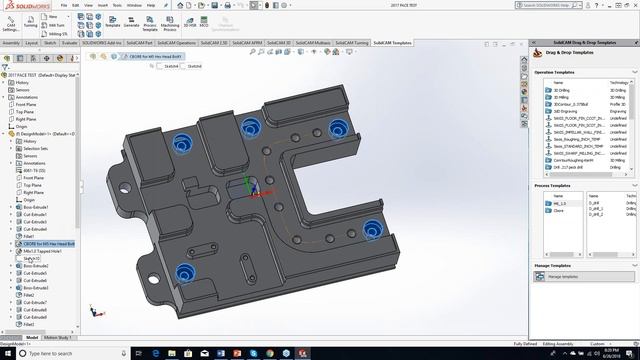Select Cut-Extrude3 in the feature tree
The width and height of the screenshot is (640, 360).
coord(35,222)
